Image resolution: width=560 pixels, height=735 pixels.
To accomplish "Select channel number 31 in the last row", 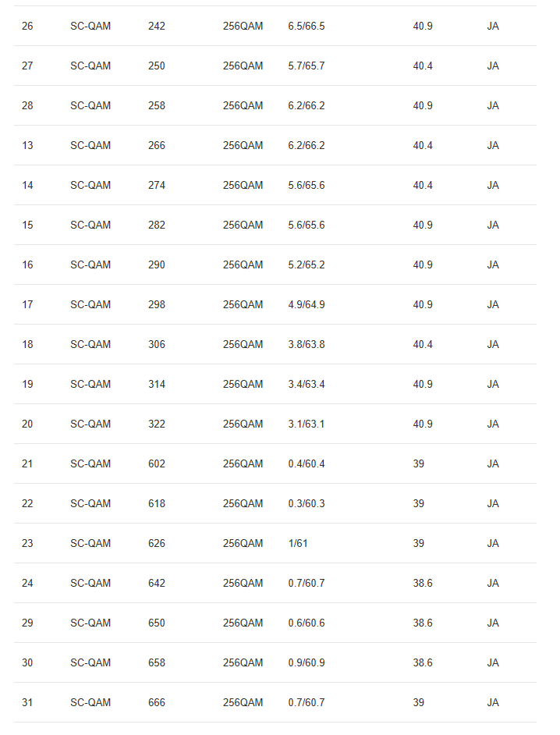I will coord(27,702).
